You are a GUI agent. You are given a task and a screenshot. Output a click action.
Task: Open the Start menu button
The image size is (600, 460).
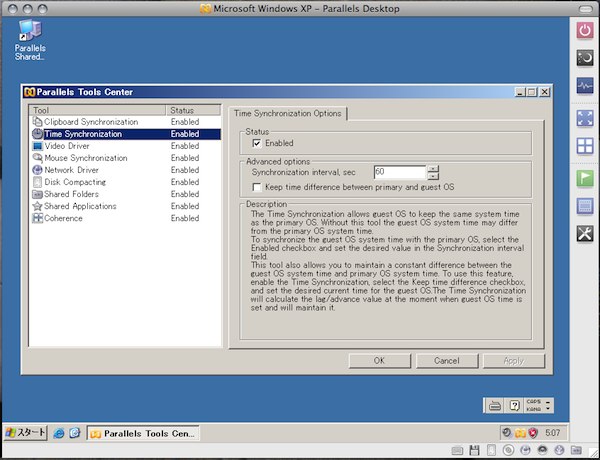pyautogui.click(x=25, y=433)
